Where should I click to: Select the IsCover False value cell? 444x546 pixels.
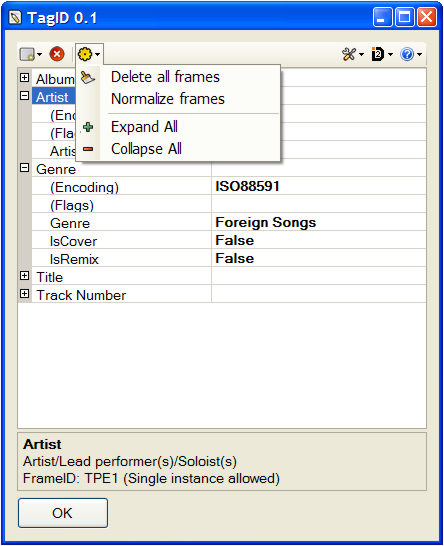[x=319, y=240]
